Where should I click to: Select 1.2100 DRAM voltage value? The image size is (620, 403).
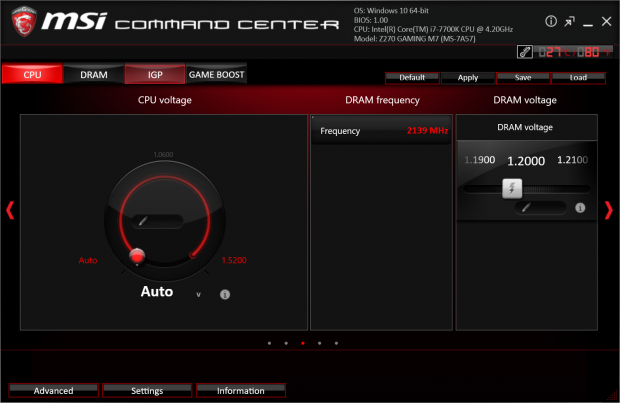572,160
